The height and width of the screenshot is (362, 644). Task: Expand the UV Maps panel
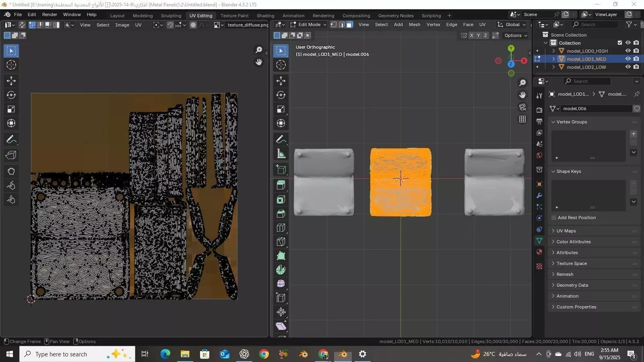(594, 231)
